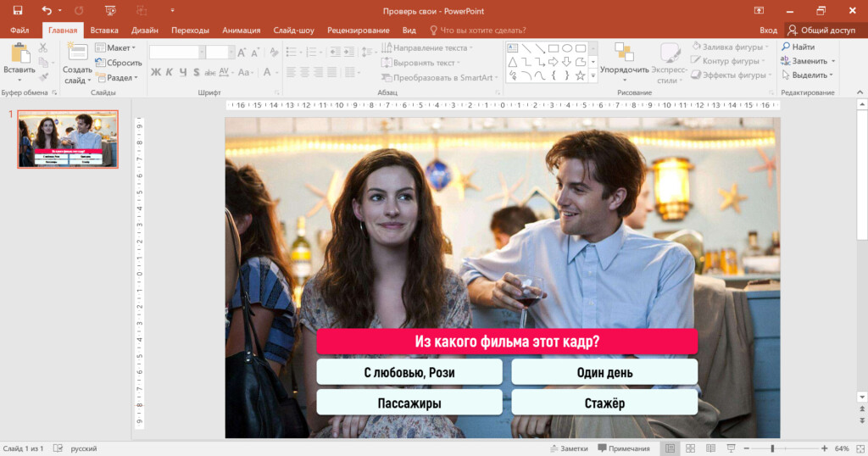Screen dimensions: 868x456
Task: Select the ellipse shape in shapes gallery
Action: tap(567, 48)
